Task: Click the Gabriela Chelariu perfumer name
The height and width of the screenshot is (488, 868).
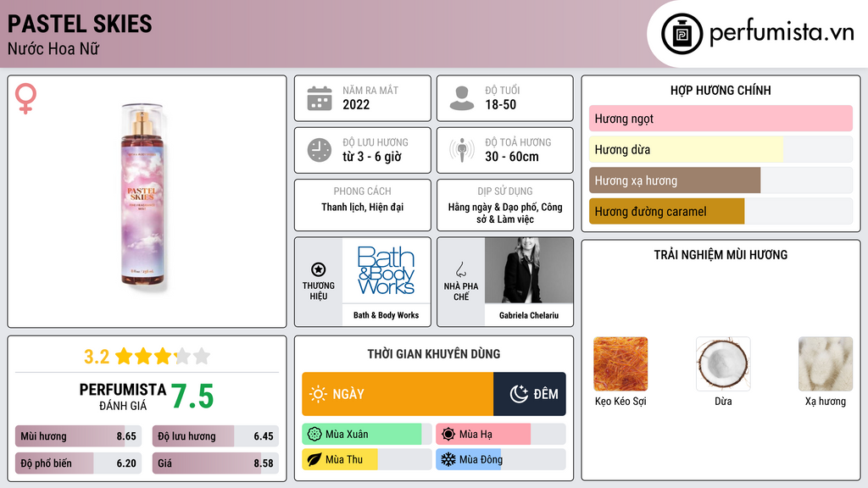Action: coord(529,315)
